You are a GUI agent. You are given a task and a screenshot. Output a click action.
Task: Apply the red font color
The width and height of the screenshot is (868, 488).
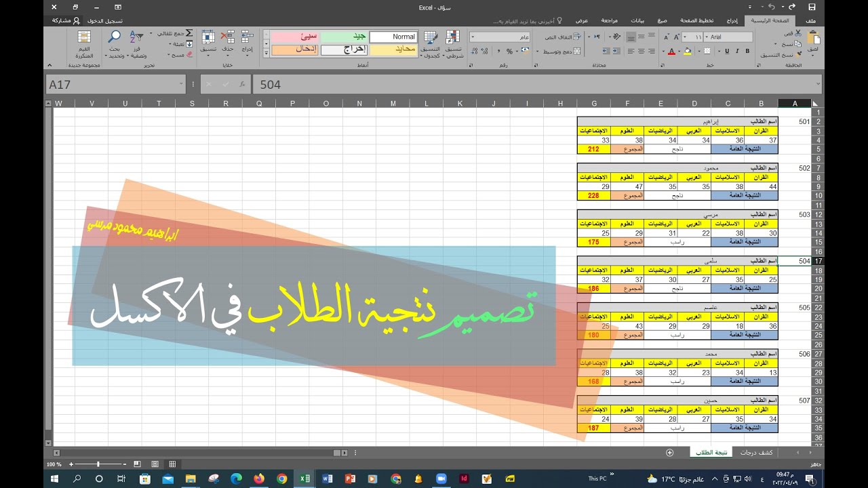(x=671, y=51)
